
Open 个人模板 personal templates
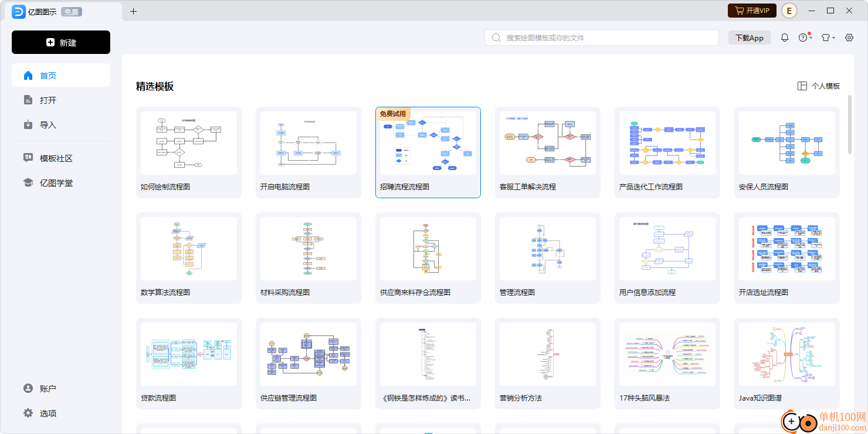pyautogui.click(x=819, y=86)
